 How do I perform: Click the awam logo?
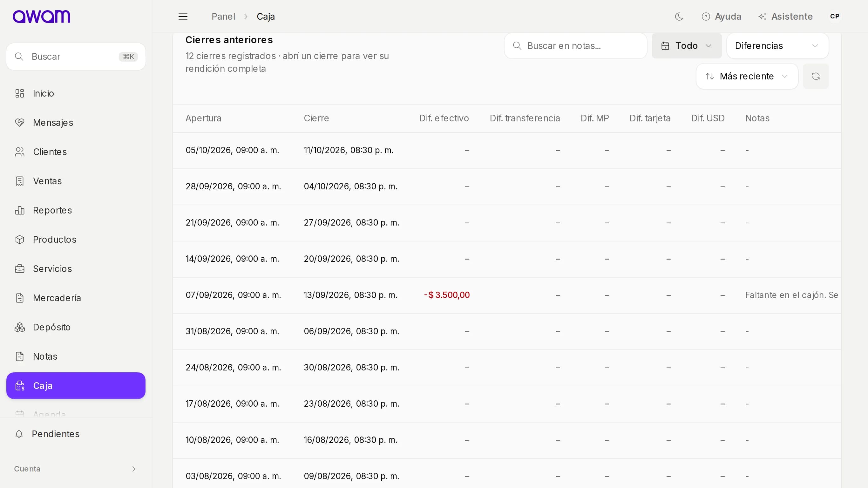pyautogui.click(x=41, y=17)
